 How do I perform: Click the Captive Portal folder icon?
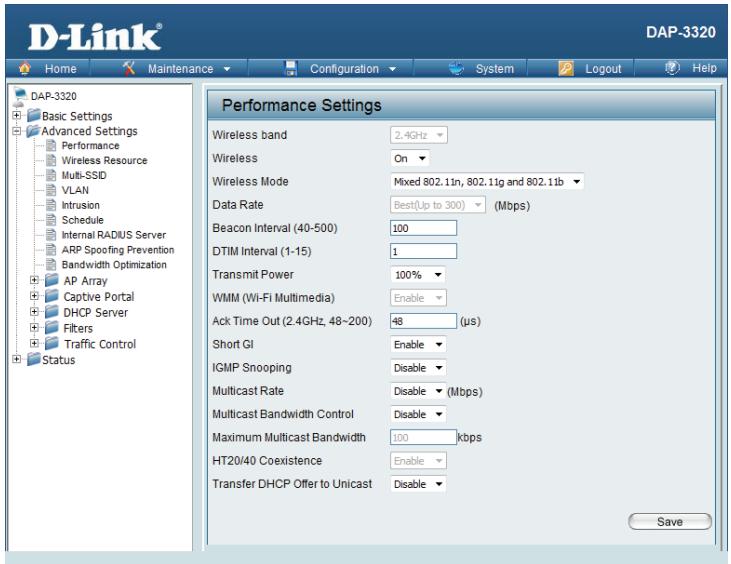pyautogui.click(x=52, y=296)
